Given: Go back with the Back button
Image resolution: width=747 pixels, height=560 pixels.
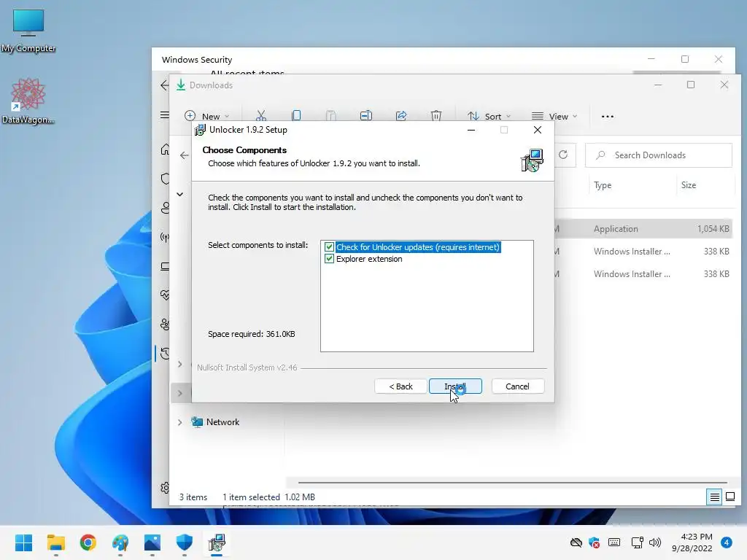Looking at the screenshot, I should click(x=400, y=386).
